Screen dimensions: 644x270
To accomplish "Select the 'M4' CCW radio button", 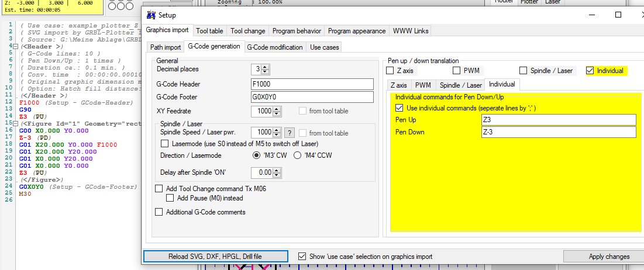I will (297, 155).
